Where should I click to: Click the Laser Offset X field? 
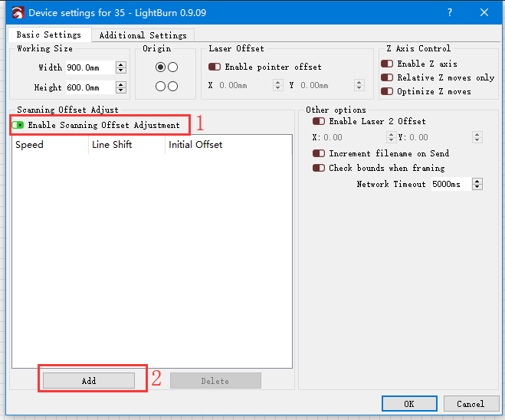244,85
